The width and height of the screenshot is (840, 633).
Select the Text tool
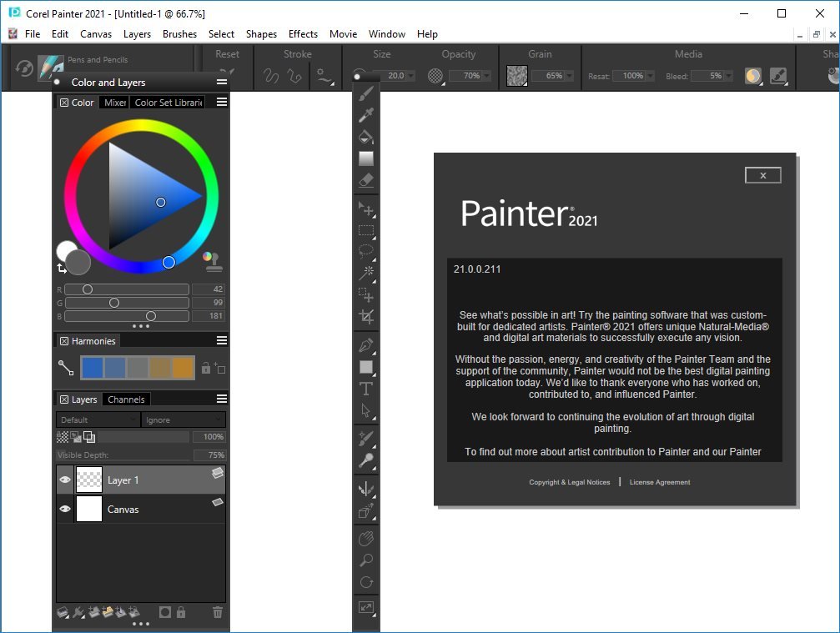coord(366,389)
